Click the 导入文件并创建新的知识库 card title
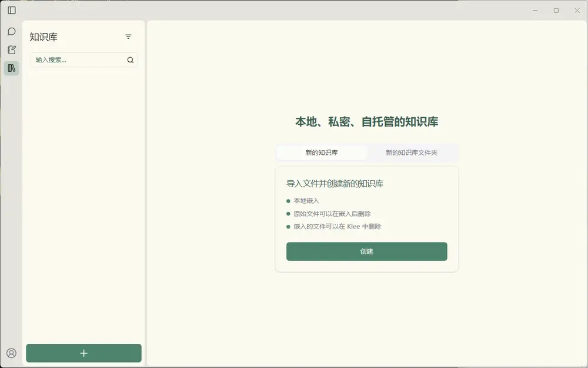This screenshot has height=368, width=588. 335,184
